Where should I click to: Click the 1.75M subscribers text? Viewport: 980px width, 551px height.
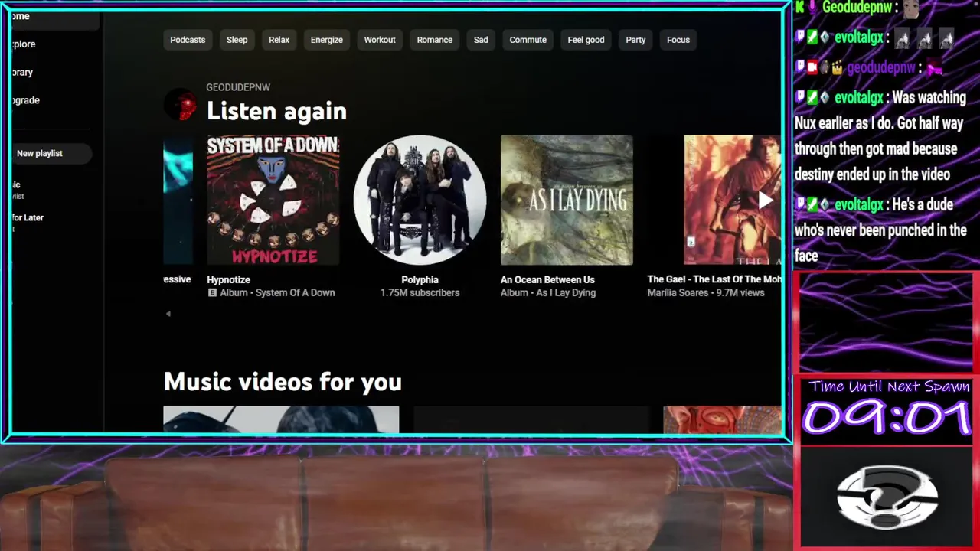point(420,292)
